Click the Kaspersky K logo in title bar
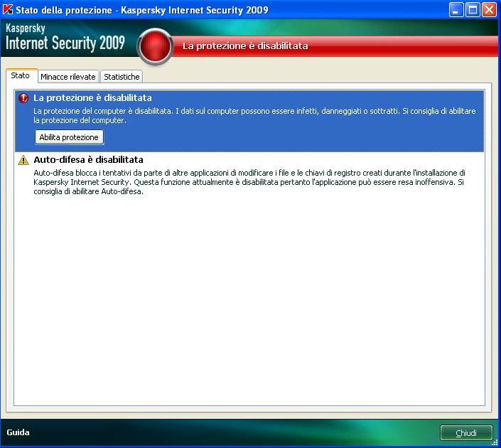The image size is (501, 448). pyautogui.click(x=8, y=9)
